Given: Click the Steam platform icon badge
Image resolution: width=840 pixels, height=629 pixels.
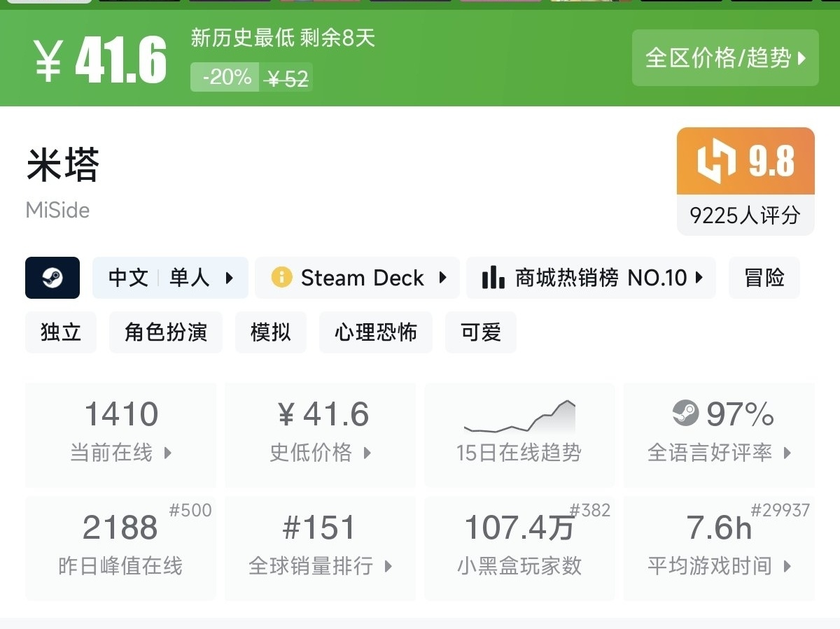Looking at the screenshot, I should pos(52,278).
